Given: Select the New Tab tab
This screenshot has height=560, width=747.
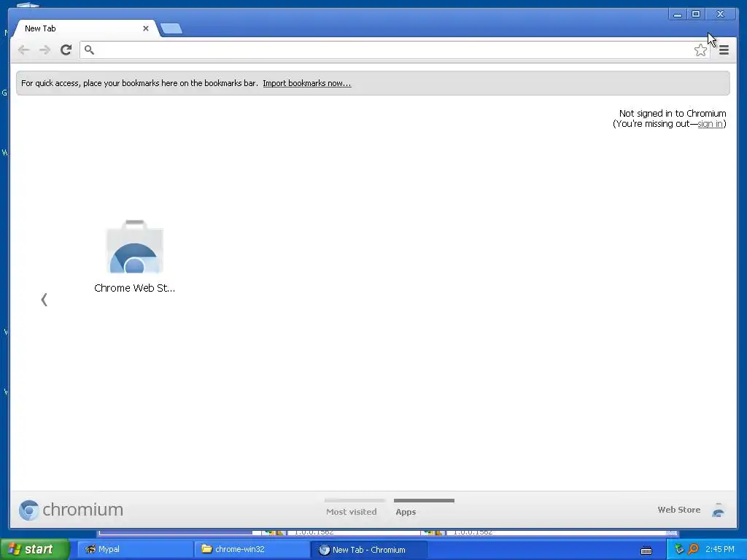Looking at the screenshot, I should tap(86, 28).
